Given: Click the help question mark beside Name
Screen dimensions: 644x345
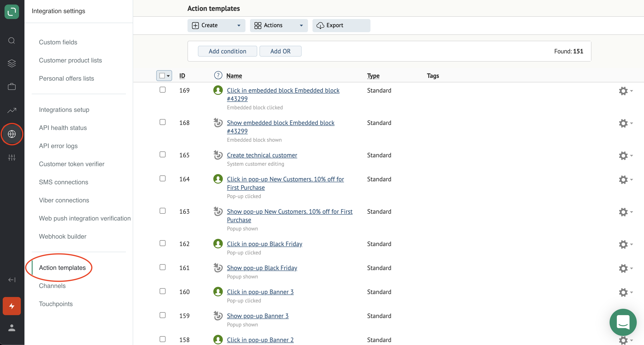Looking at the screenshot, I should (218, 75).
